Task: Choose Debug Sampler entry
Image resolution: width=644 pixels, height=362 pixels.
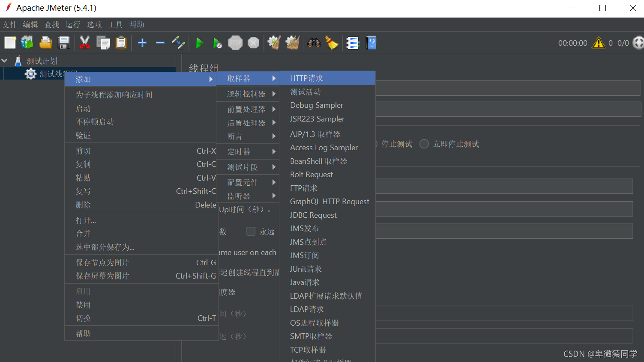Action: (327, 105)
